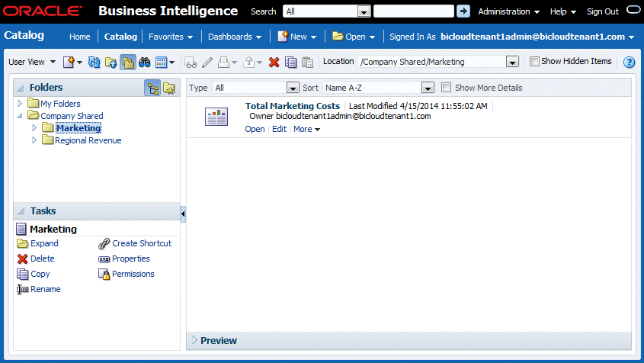Click the Paste clipboard toolbar icon
644x363 pixels.
pos(307,62)
